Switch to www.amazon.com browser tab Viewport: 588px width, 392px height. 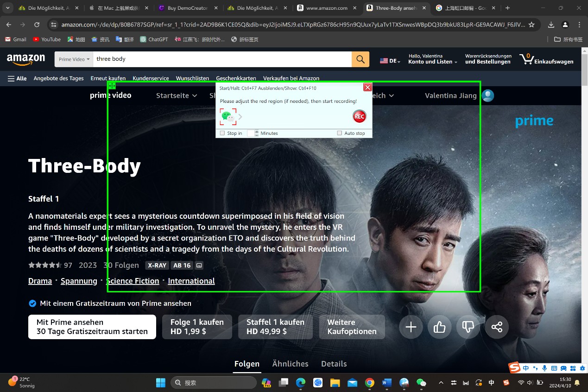327,8
